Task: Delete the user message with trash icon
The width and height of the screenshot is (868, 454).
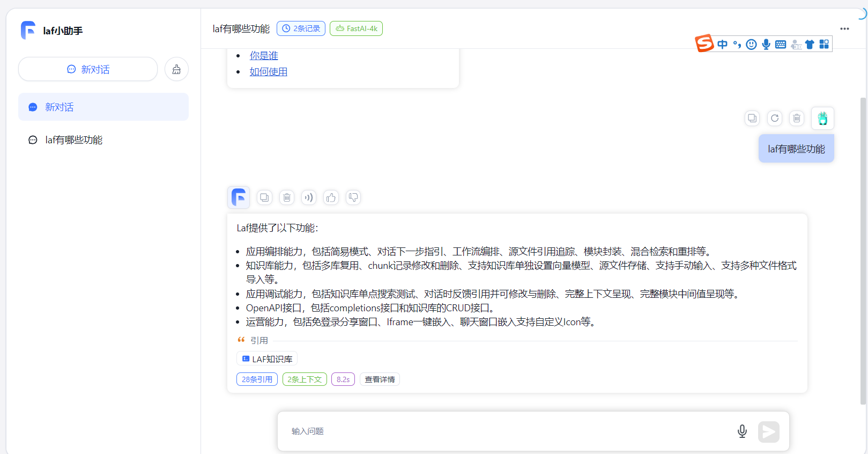Action: pos(797,118)
